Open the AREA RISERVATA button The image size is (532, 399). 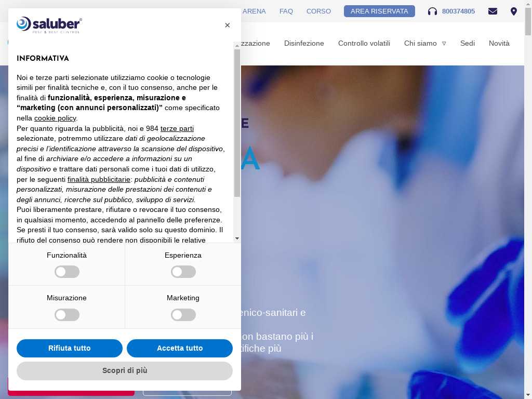(379, 11)
